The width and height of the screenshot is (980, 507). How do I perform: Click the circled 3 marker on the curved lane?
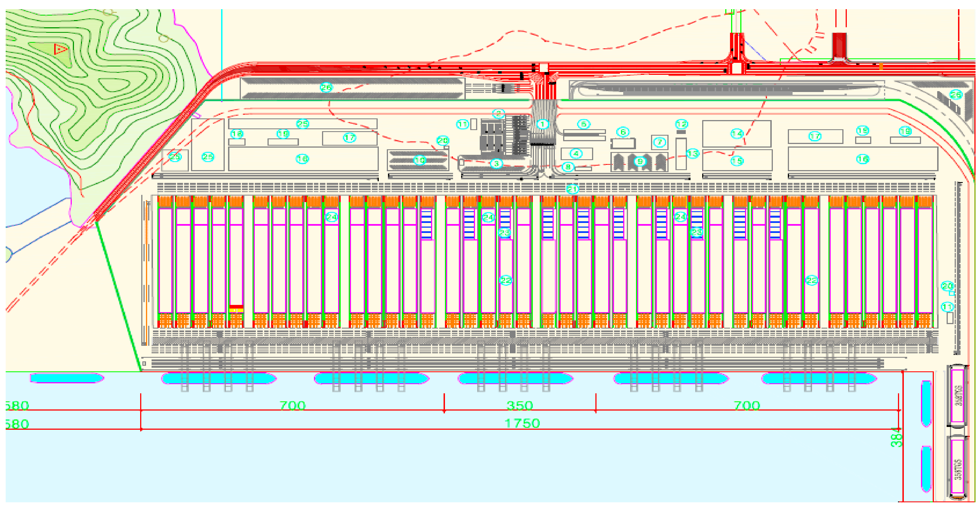(496, 164)
